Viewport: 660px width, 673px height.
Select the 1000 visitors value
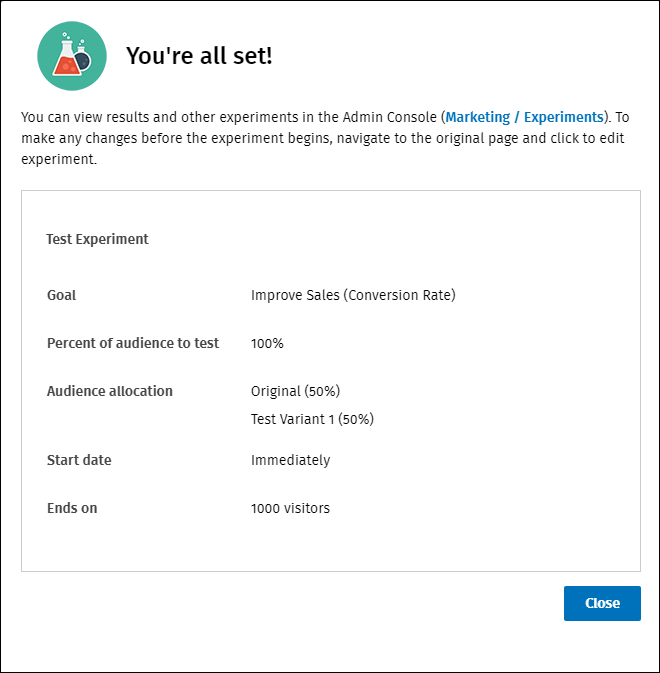[290, 508]
